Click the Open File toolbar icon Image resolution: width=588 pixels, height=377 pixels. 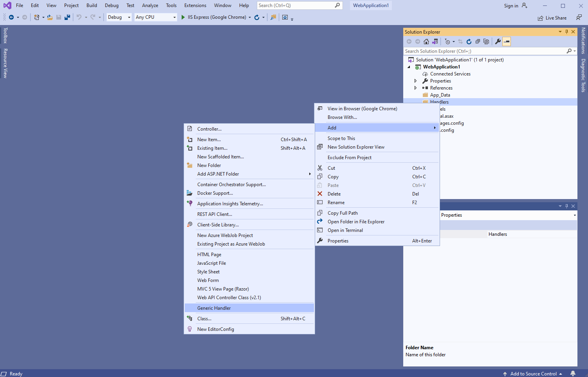(x=50, y=17)
